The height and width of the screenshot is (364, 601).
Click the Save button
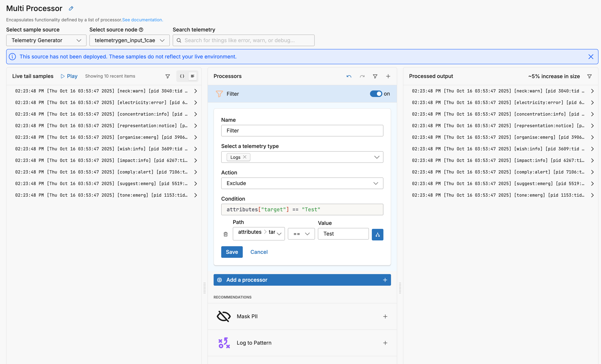232,252
